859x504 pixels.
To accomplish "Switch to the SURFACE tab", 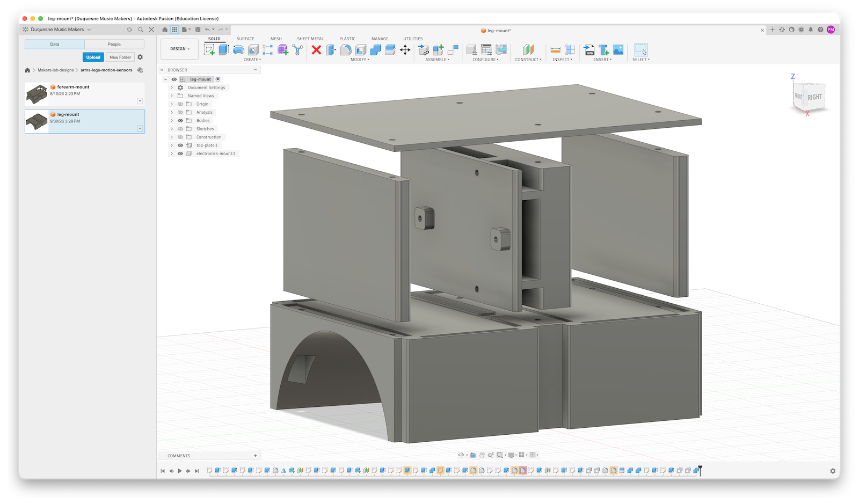I will pyautogui.click(x=245, y=39).
